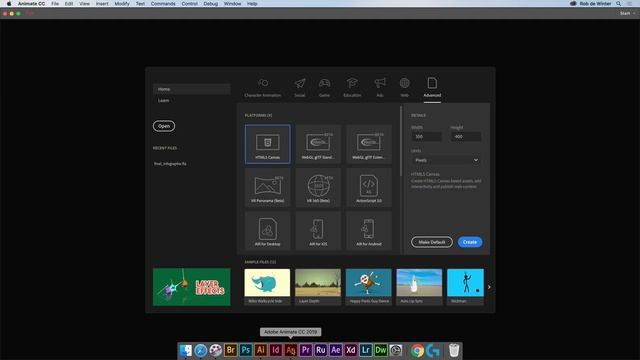The width and height of the screenshot is (640, 360).
Task: Open Safari from the dock
Action: click(x=200, y=350)
